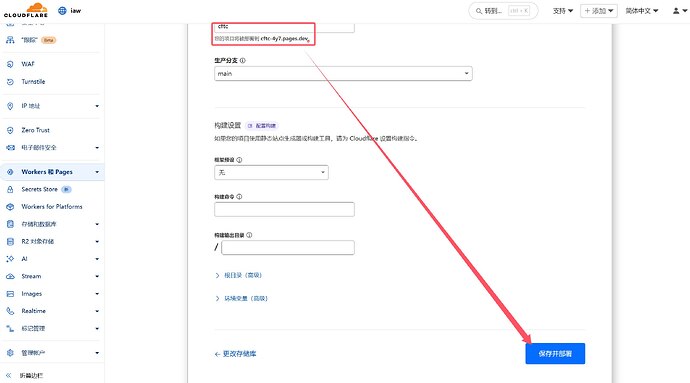
Task: Click the Cloudflare logo
Action: (x=26, y=10)
